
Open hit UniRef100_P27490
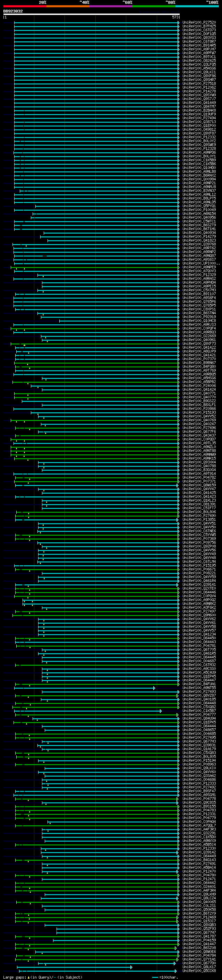[x=199, y=516]
